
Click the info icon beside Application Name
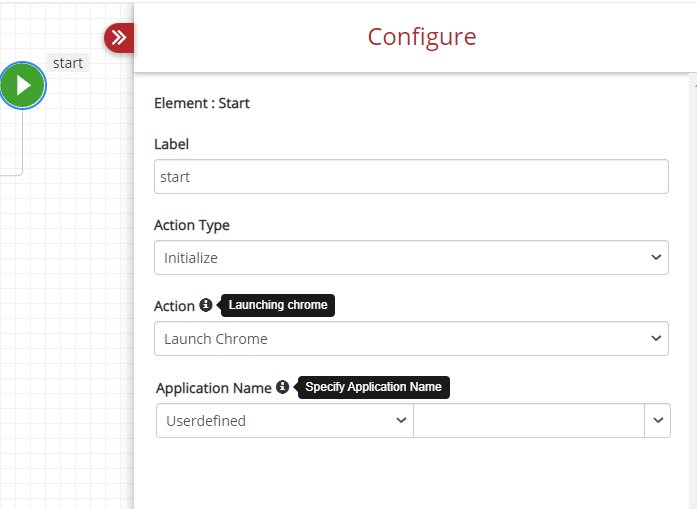coord(282,387)
